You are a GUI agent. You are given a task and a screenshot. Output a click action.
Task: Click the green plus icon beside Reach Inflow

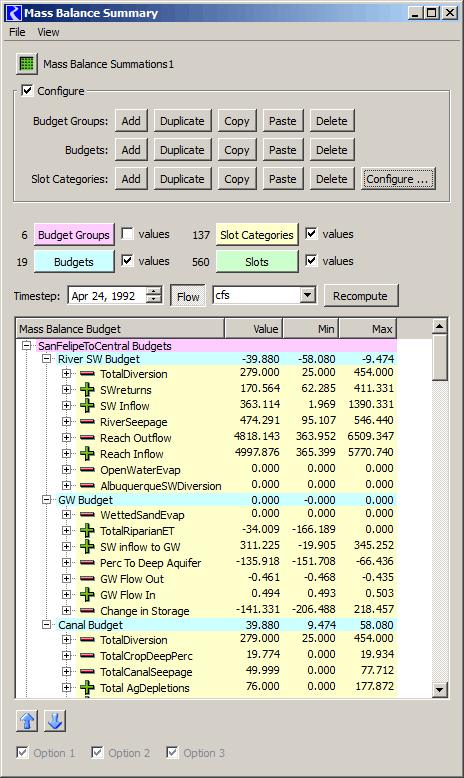click(87, 454)
